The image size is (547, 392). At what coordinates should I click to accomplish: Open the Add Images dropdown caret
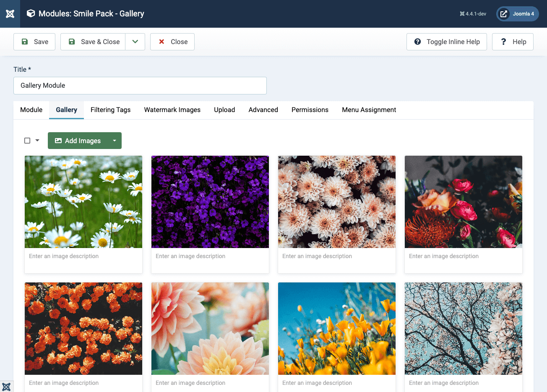point(115,141)
